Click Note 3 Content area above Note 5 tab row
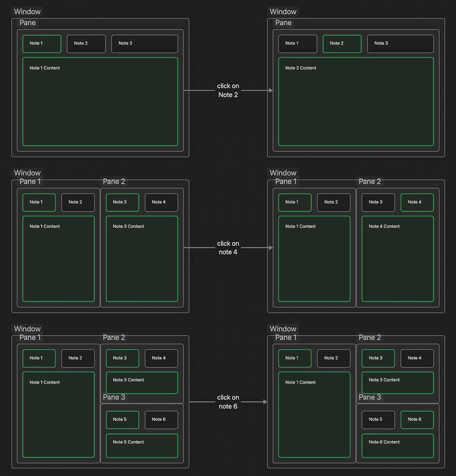This screenshot has width=456, height=476. click(142, 383)
